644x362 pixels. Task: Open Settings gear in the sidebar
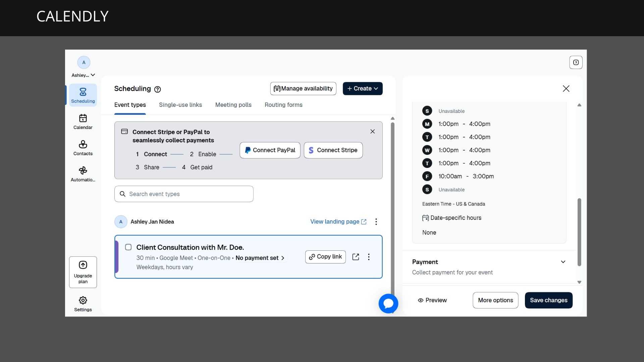(83, 304)
